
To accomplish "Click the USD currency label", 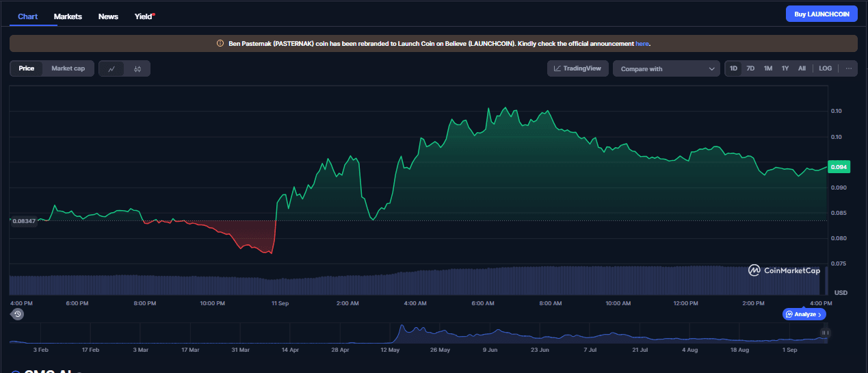I will [841, 293].
